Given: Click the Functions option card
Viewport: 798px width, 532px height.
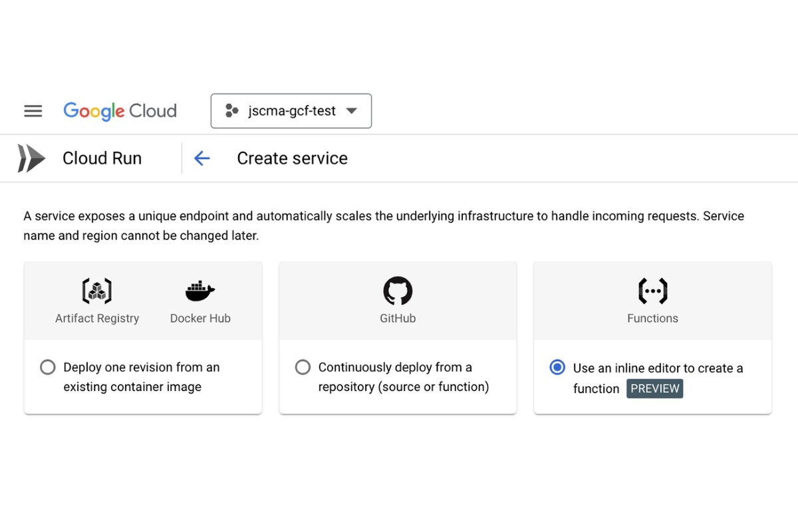Looking at the screenshot, I should pyautogui.click(x=652, y=337).
